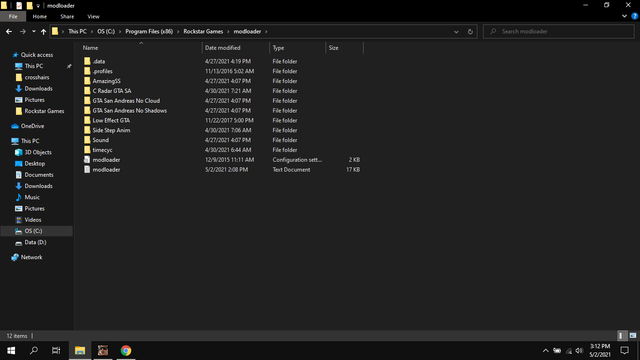640x360 pixels.
Task: Select modloader configuration settings file icon
Action: (87, 160)
